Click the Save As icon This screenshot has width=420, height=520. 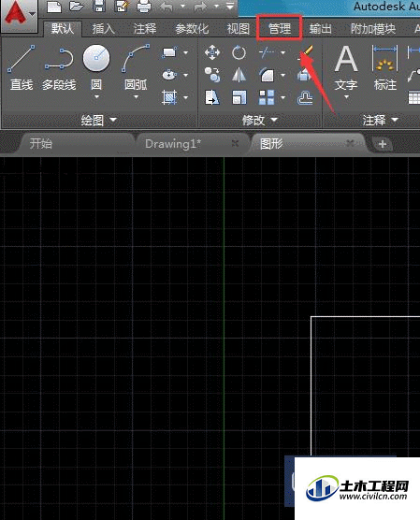tap(122, 6)
